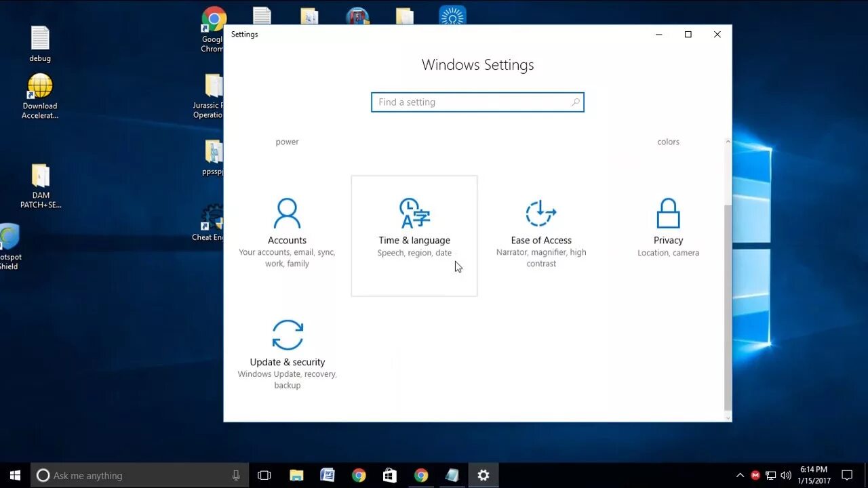Image resolution: width=868 pixels, height=488 pixels.
Task: Click 'Location, camera' description text
Action: pos(668,253)
